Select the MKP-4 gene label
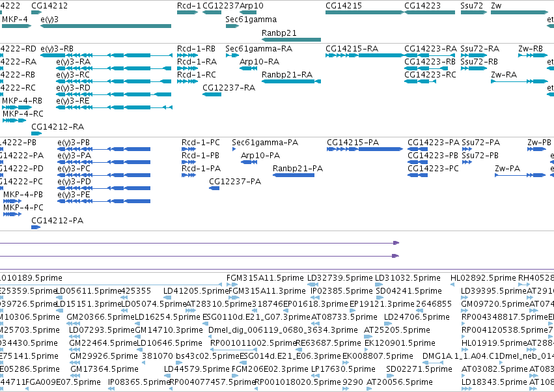This screenshot has width=554, height=392. (x=15, y=19)
